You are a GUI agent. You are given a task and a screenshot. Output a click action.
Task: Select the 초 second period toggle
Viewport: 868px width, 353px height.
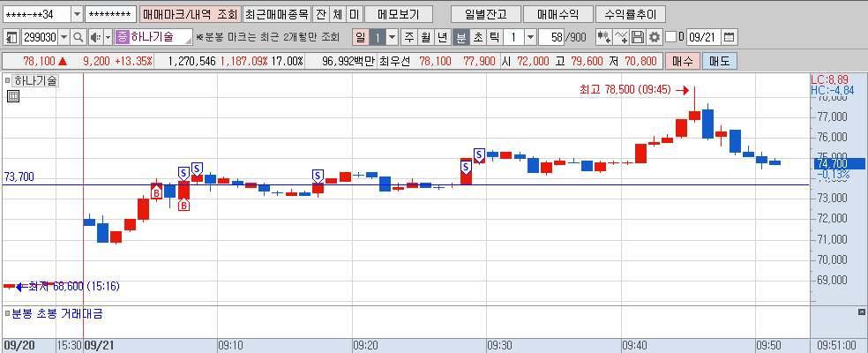477,38
